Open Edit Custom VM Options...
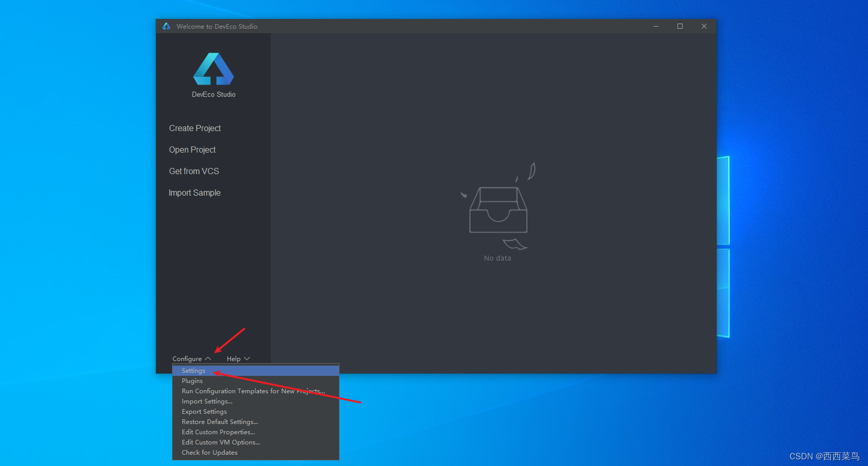Viewport: 868px width, 466px height. (256, 442)
